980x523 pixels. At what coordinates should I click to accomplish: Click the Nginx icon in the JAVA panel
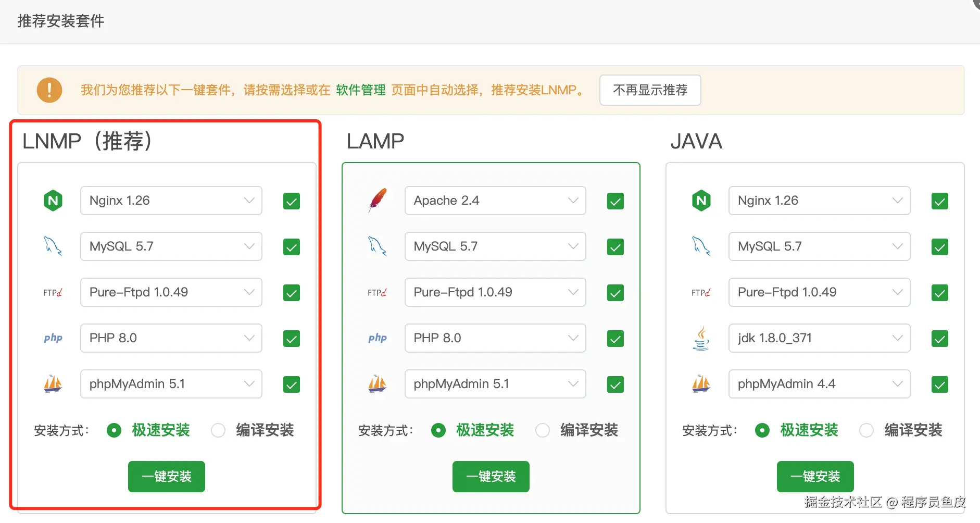[701, 201]
